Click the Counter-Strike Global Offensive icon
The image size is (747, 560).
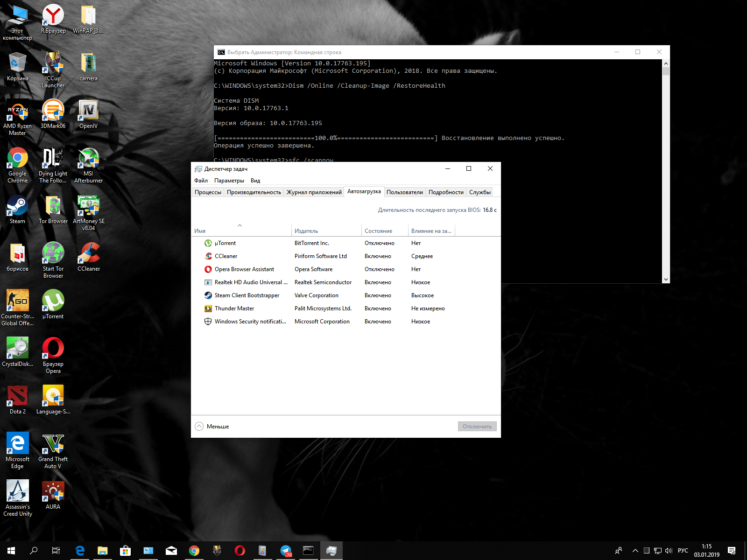(x=18, y=308)
